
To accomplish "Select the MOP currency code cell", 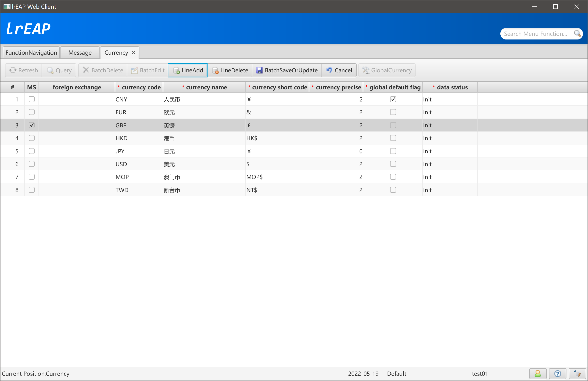I will (x=139, y=177).
